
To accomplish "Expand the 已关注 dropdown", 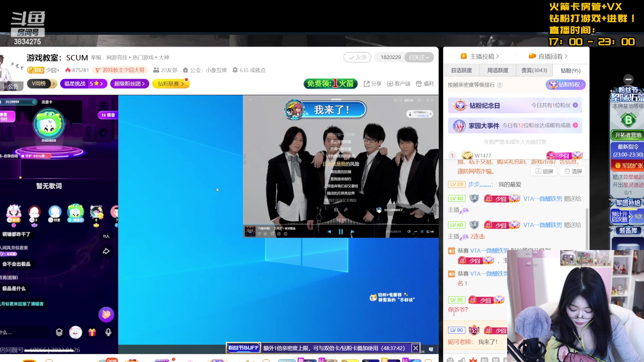I will [419, 57].
